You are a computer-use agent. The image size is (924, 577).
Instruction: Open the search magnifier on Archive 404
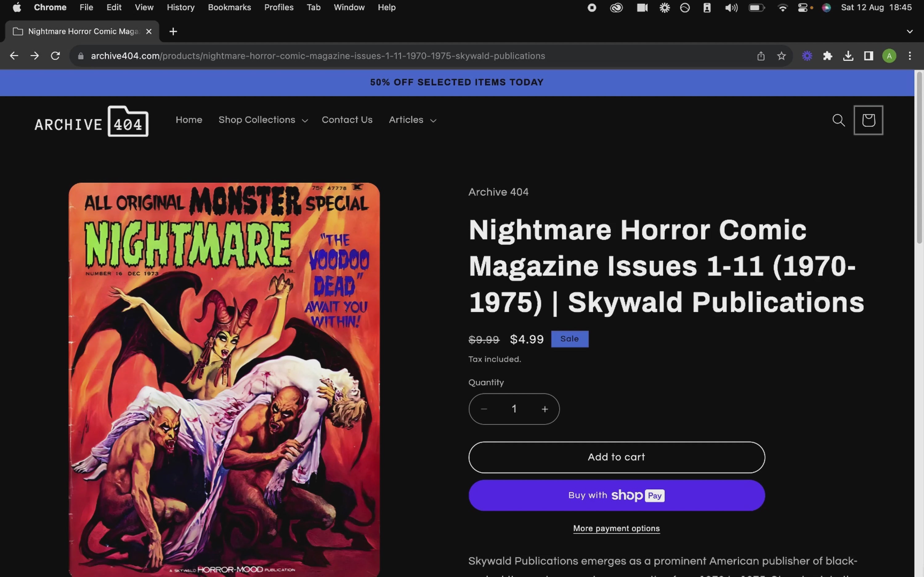pos(838,120)
